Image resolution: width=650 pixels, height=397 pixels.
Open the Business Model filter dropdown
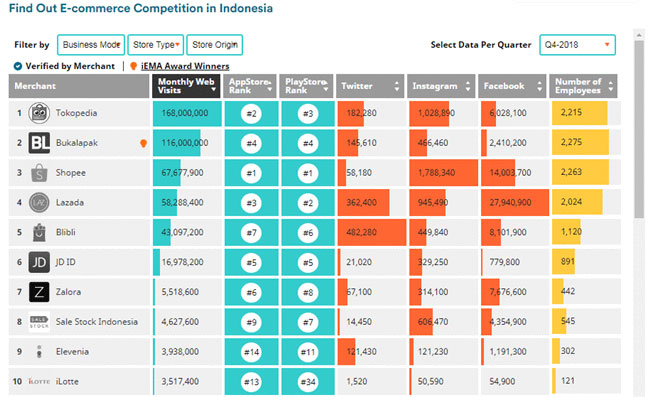click(91, 45)
